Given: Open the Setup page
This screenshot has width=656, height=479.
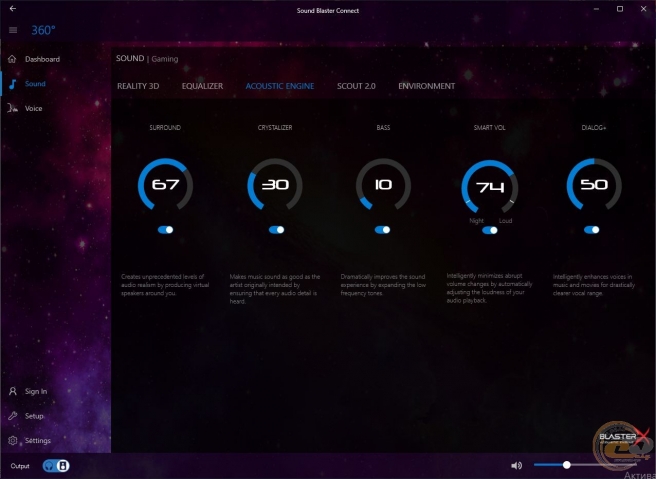Looking at the screenshot, I should (x=34, y=416).
